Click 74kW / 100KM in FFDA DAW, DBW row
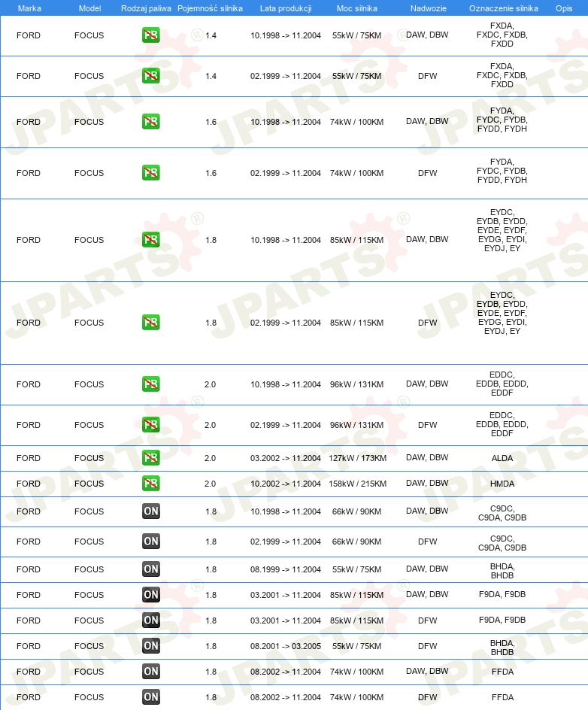The width and height of the screenshot is (588, 710). pyautogui.click(x=356, y=672)
